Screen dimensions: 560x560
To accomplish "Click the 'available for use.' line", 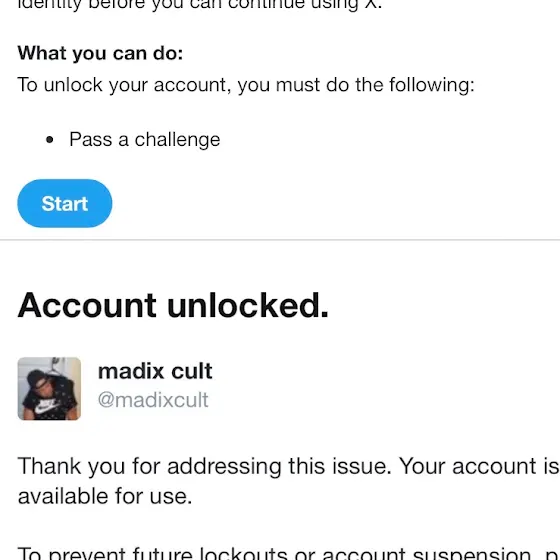I will (x=105, y=496).
